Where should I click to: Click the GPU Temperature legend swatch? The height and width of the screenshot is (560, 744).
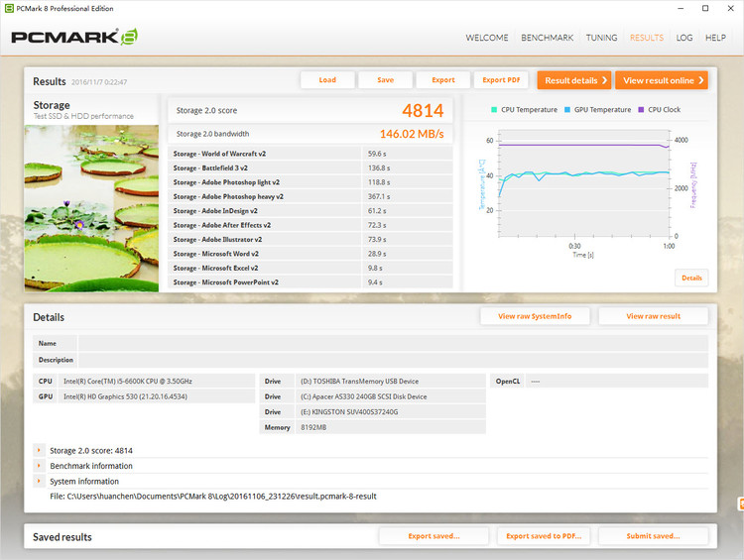tap(567, 110)
